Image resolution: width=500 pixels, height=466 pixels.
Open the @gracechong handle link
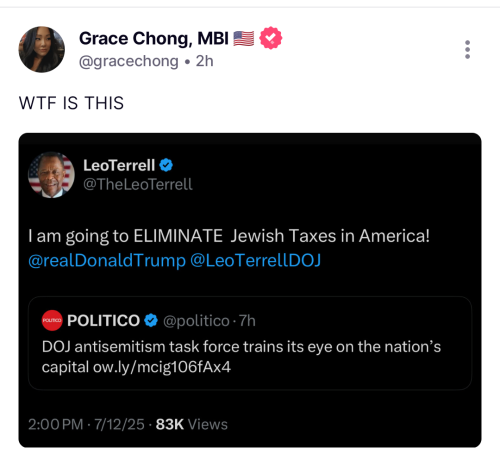[129, 61]
